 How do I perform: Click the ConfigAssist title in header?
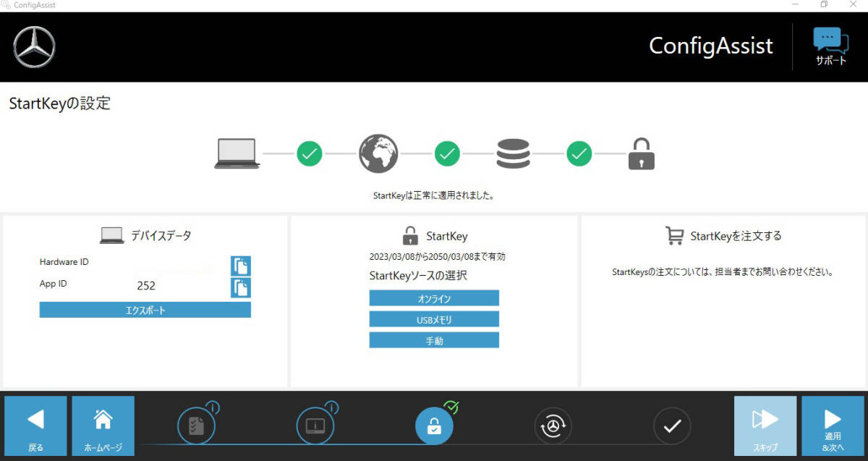[x=711, y=46]
